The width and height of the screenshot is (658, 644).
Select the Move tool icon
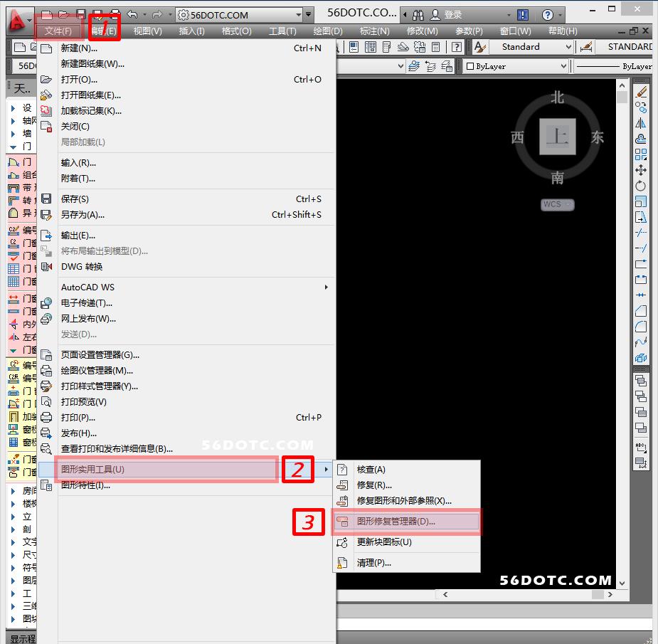point(641,170)
